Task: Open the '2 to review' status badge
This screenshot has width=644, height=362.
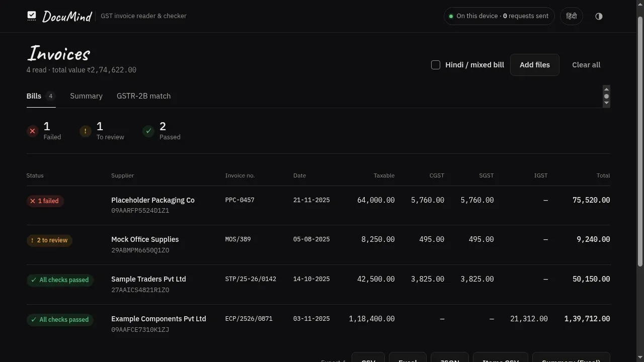Action: 49,240
